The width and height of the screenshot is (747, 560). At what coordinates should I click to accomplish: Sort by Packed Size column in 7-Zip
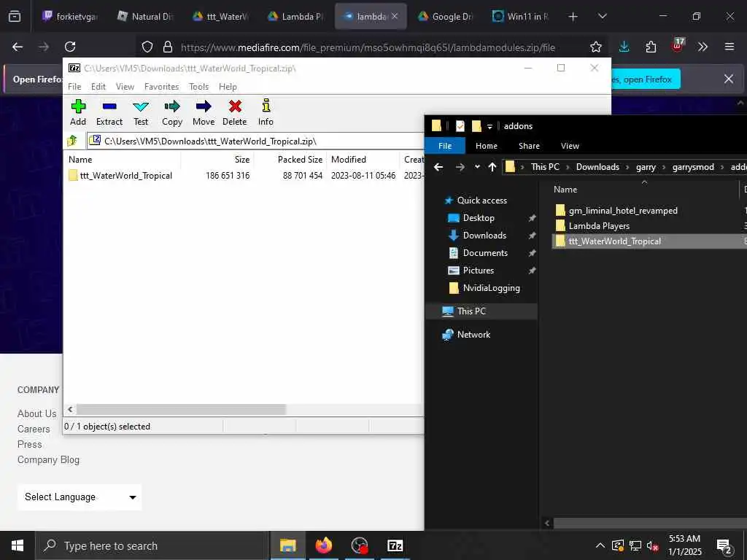click(290, 160)
